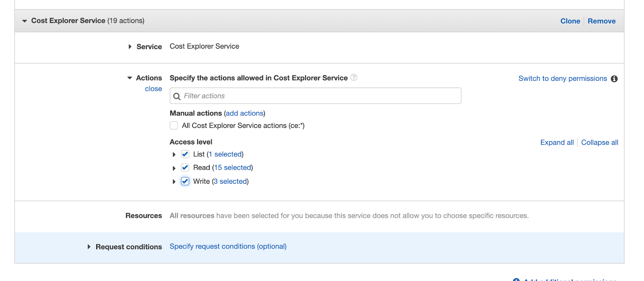
Task: Expand the Write access level arrow
Action: coord(174,182)
